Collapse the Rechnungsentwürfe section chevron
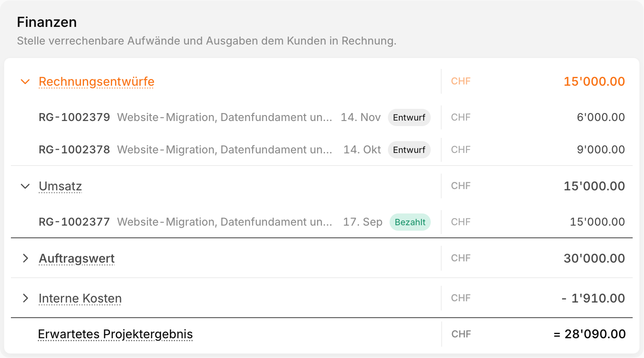The height and width of the screenshot is (358, 644). (x=25, y=82)
